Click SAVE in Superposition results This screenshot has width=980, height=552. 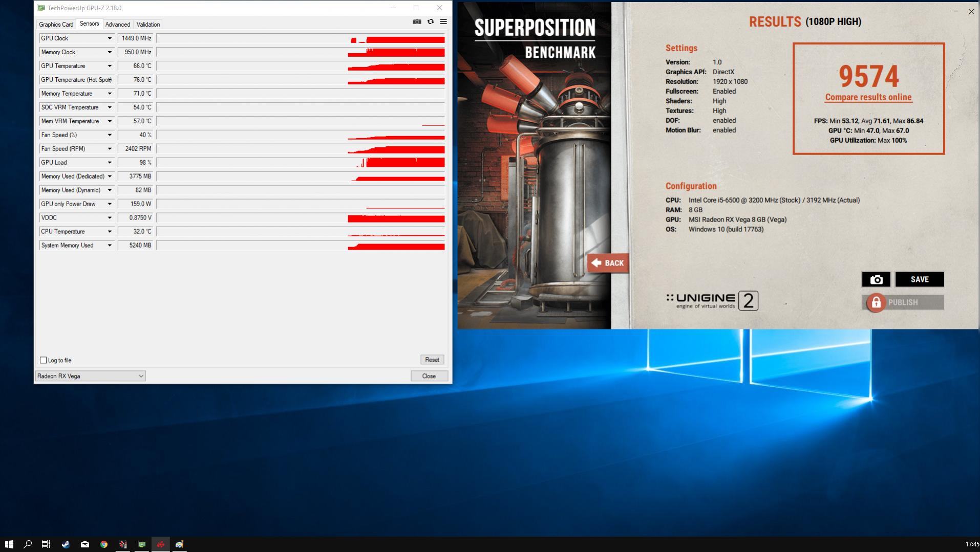[x=920, y=279]
